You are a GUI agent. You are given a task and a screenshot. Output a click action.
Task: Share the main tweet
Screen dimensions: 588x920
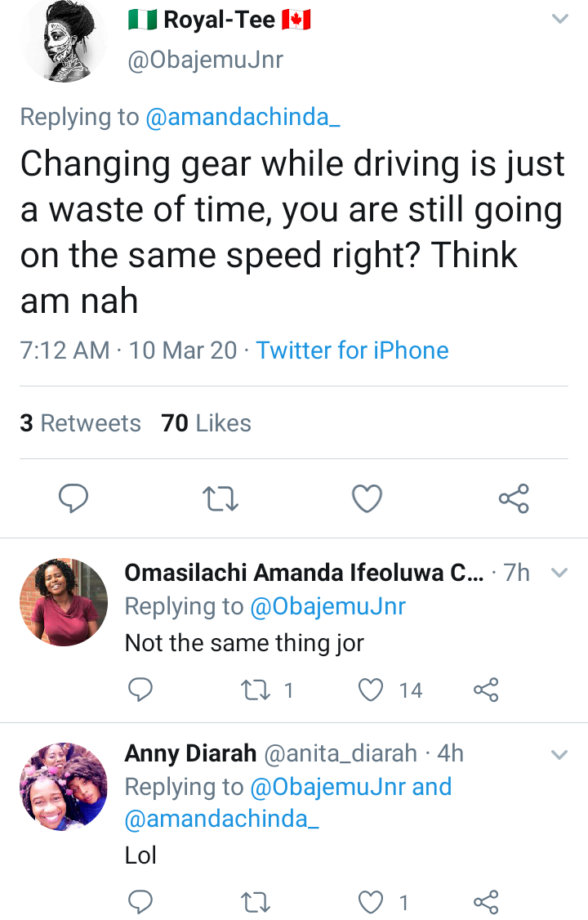coord(514,498)
